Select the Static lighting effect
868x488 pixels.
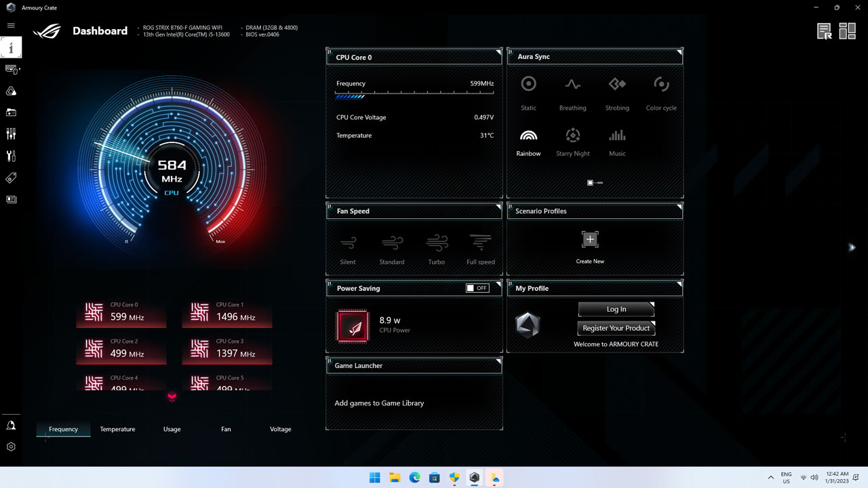[528, 93]
